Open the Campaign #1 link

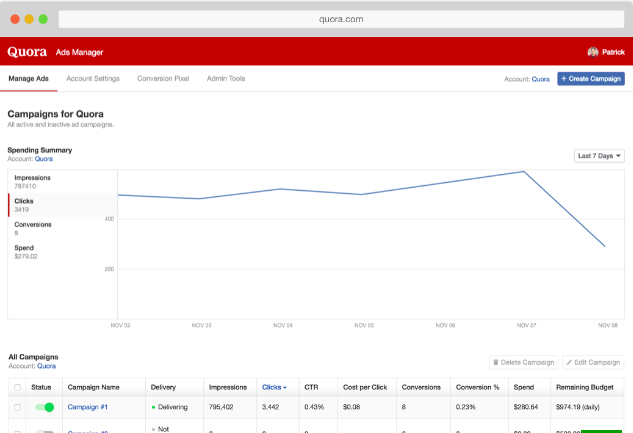pyautogui.click(x=88, y=407)
